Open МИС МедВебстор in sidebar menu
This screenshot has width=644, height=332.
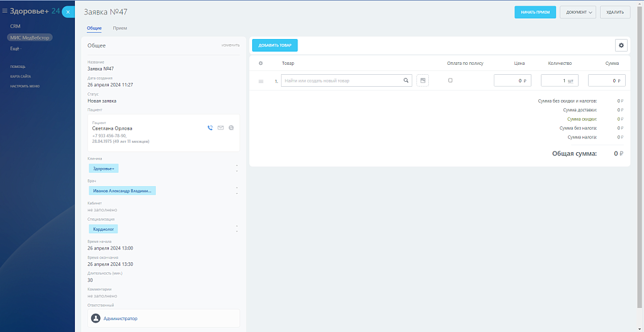tap(30, 38)
